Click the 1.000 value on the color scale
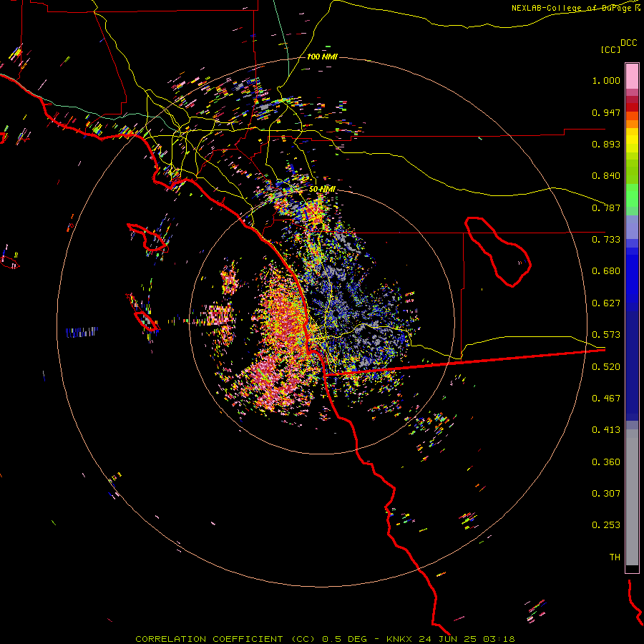This screenshot has height=644, width=644. click(606, 80)
